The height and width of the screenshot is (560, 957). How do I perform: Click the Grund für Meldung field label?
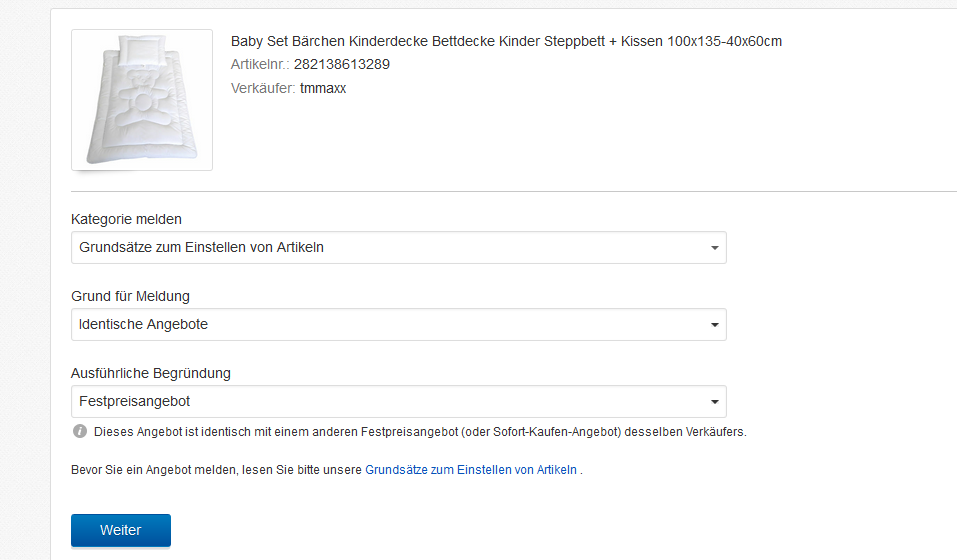click(x=130, y=296)
